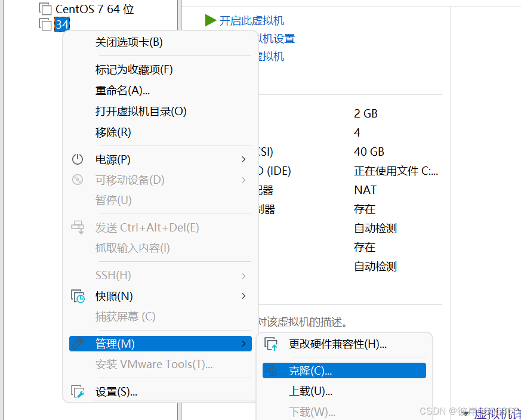Viewport: 521px width, 420px height.
Task: Click the VM icon beside 34
Action: [45, 24]
